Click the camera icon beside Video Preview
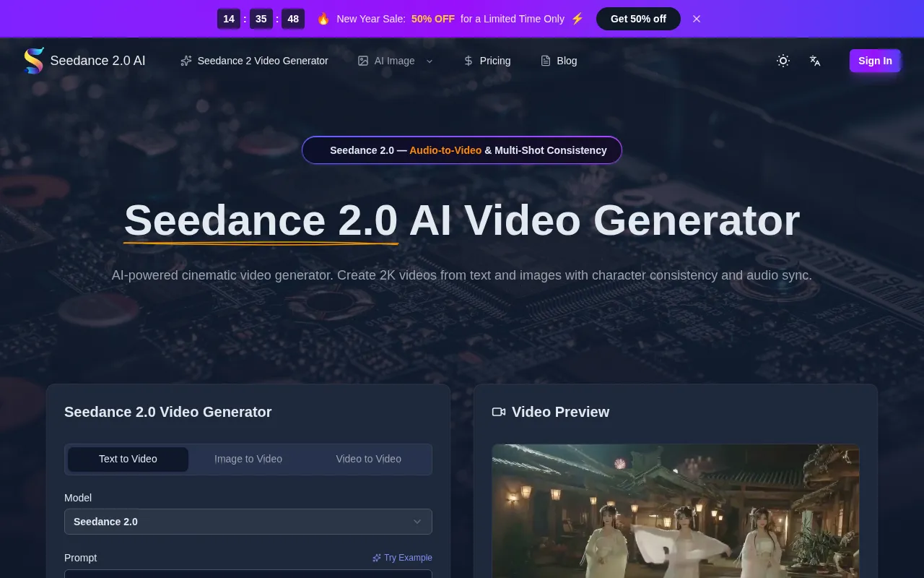The height and width of the screenshot is (578, 924). point(499,412)
